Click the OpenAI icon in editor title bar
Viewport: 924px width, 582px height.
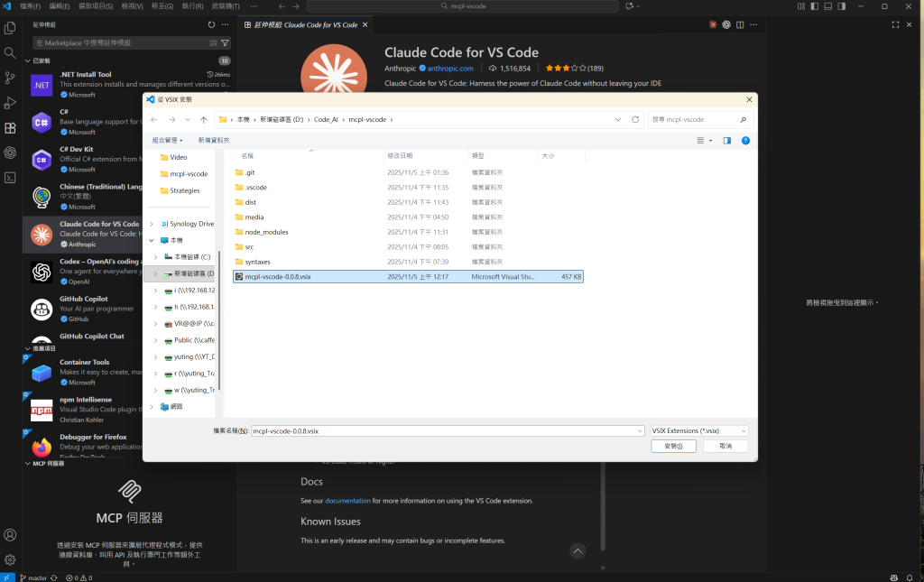(x=726, y=24)
